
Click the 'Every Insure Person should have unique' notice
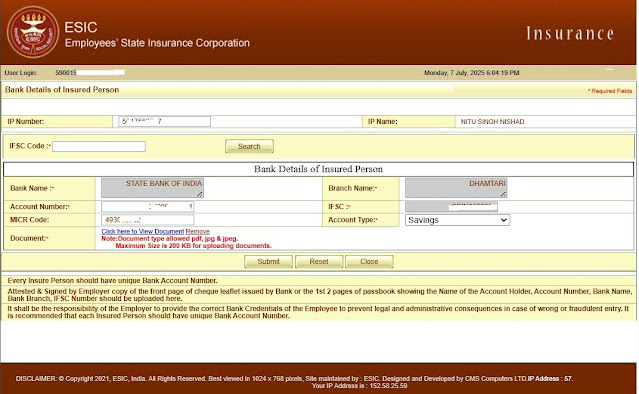pyautogui.click(x=112, y=281)
